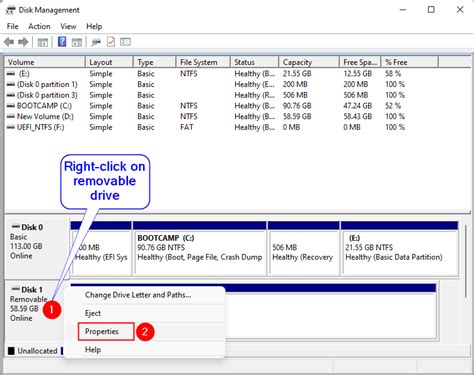The width and height of the screenshot is (474, 375).
Task: Select the 506 MB Recovery partition block
Action: tap(304, 248)
